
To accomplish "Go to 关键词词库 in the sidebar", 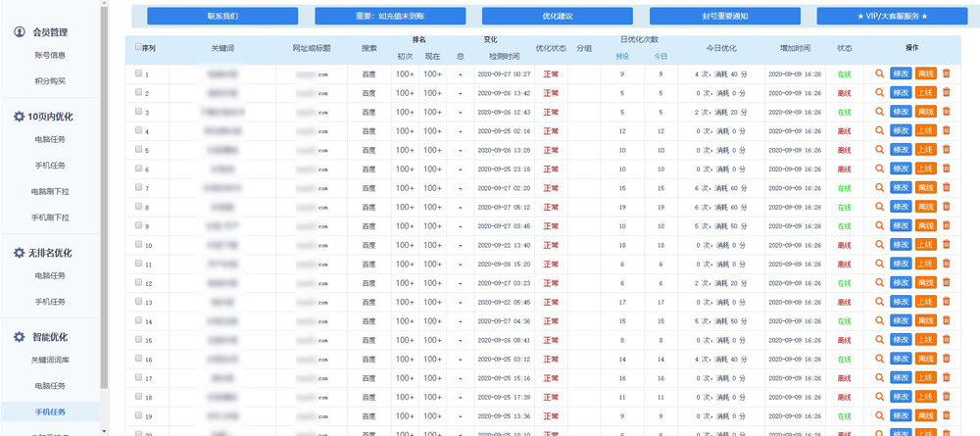I will click(x=49, y=361).
